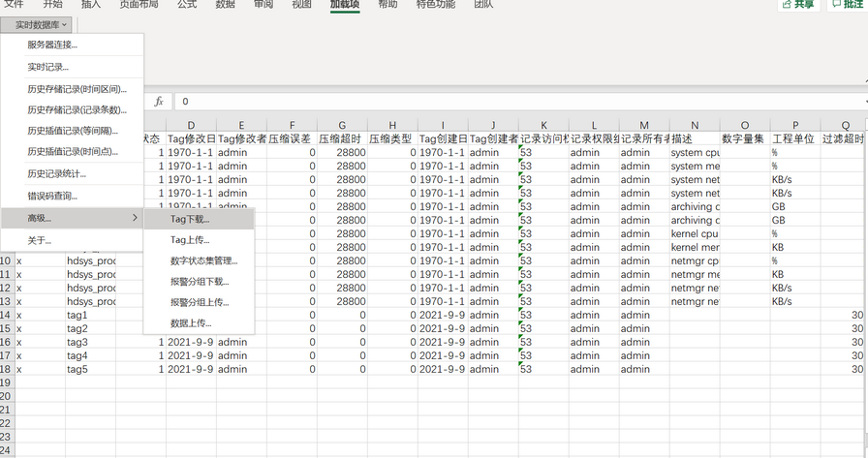Image resolution: width=868 pixels, height=458 pixels.
Task: Select 报警分组上传... submenu item
Action: pyautogui.click(x=200, y=302)
